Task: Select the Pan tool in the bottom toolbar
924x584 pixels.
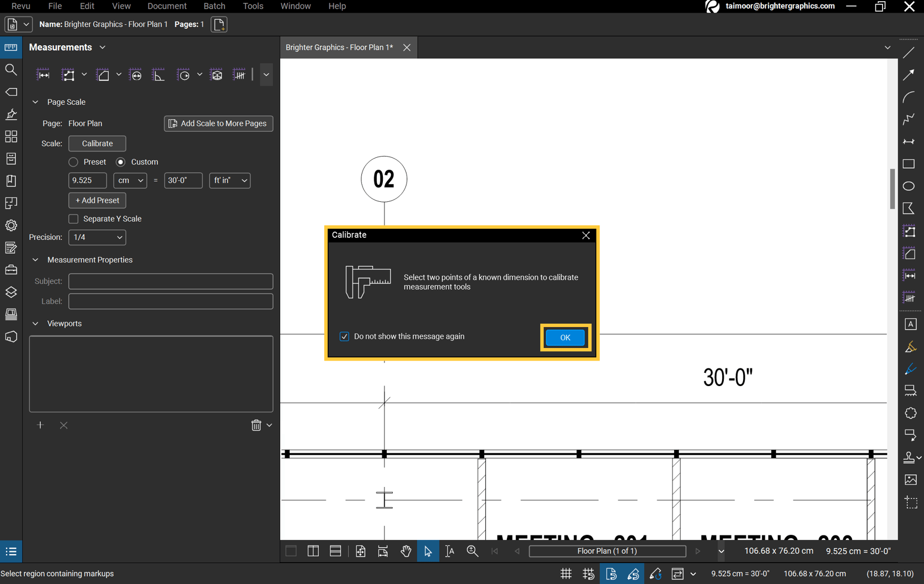Action: pyautogui.click(x=406, y=551)
